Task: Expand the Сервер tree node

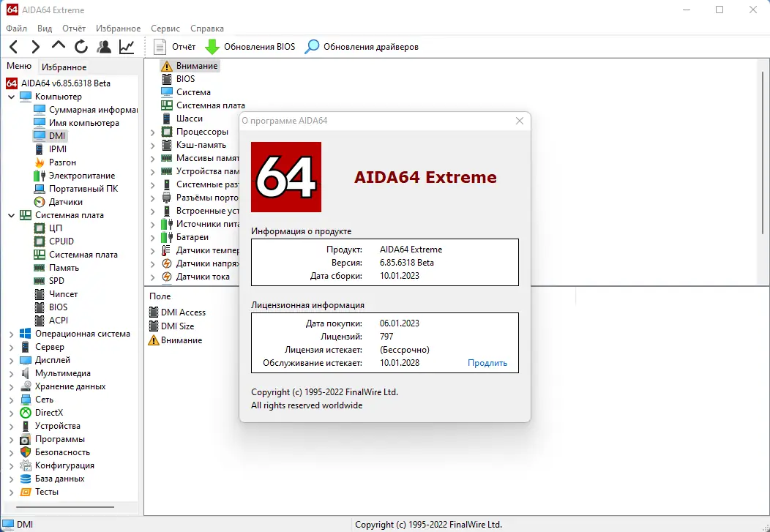Action: click(x=11, y=347)
